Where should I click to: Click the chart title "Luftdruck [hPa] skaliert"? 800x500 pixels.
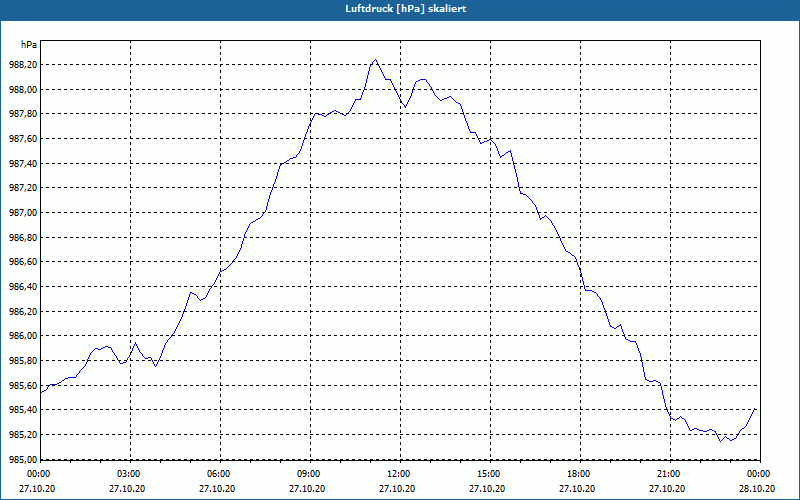tap(406, 9)
